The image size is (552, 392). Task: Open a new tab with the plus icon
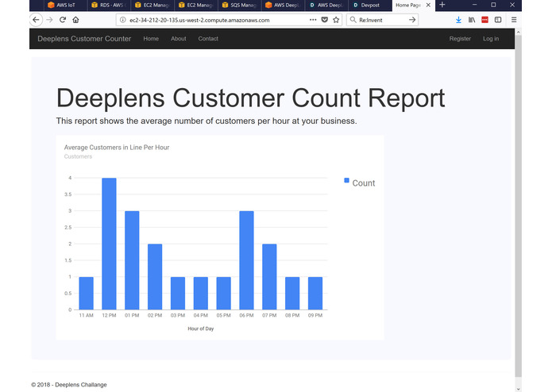pyautogui.click(x=442, y=5)
